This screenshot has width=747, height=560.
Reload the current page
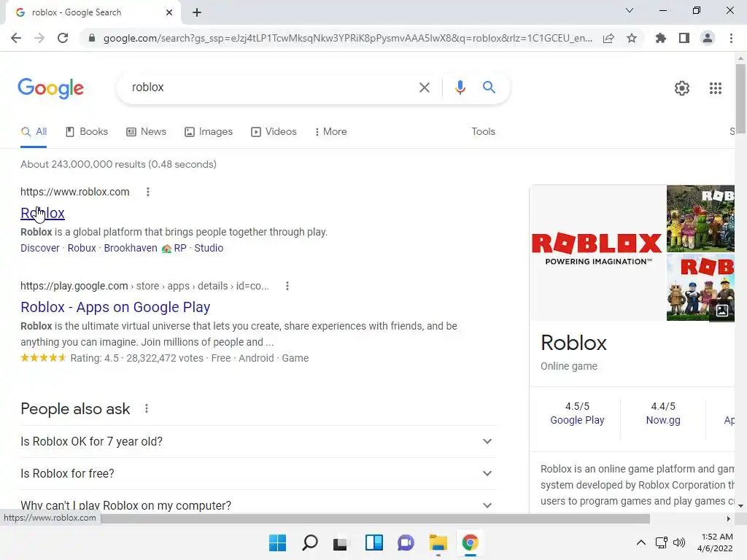pyautogui.click(x=63, y=38)
